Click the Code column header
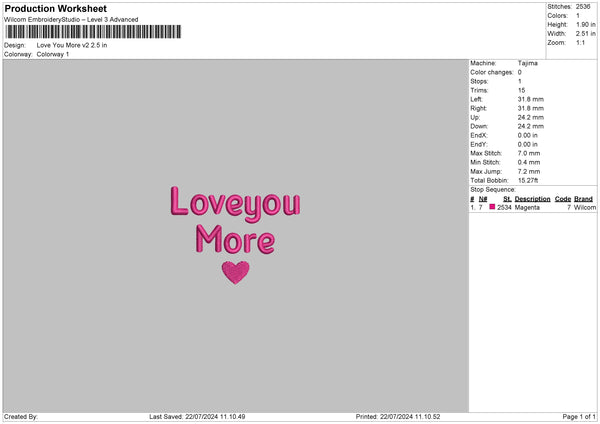 click(x=562, y=199)
